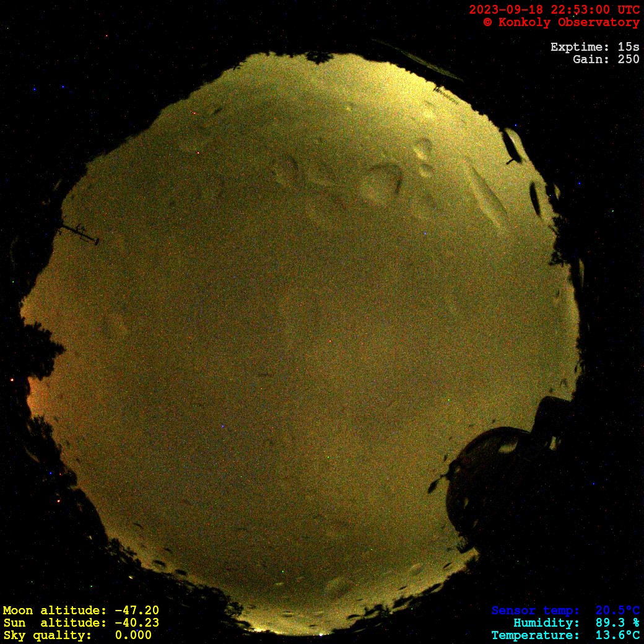Click the Sensor temp 20.5°C readout
The width and height of the screenshot is (644, 644).
pyautogui.click(x=565, y=611)
